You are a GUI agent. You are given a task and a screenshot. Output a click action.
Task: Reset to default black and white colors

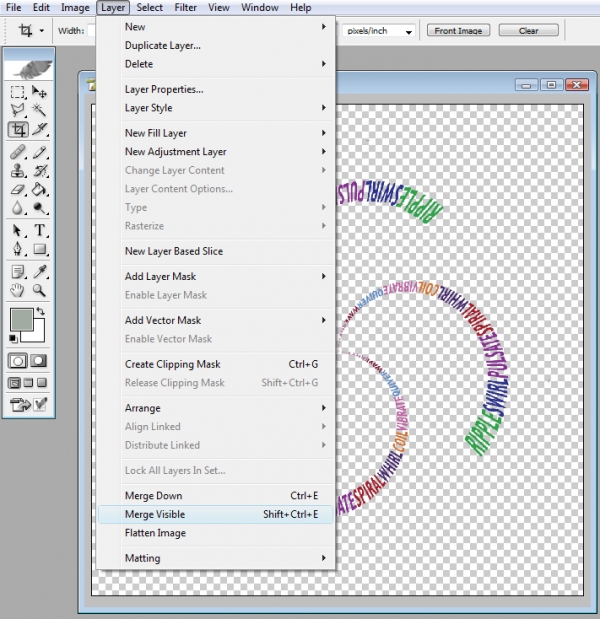pos(13,339)
